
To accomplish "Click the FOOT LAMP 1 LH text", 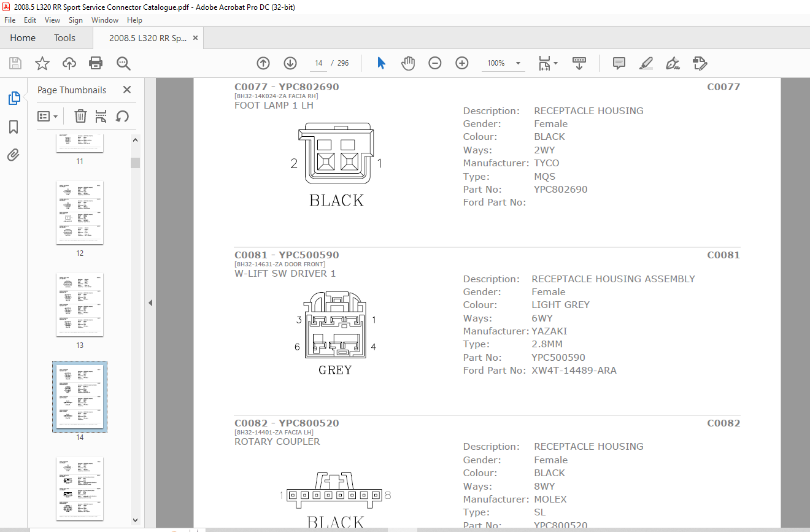I will tap(274, 106).
